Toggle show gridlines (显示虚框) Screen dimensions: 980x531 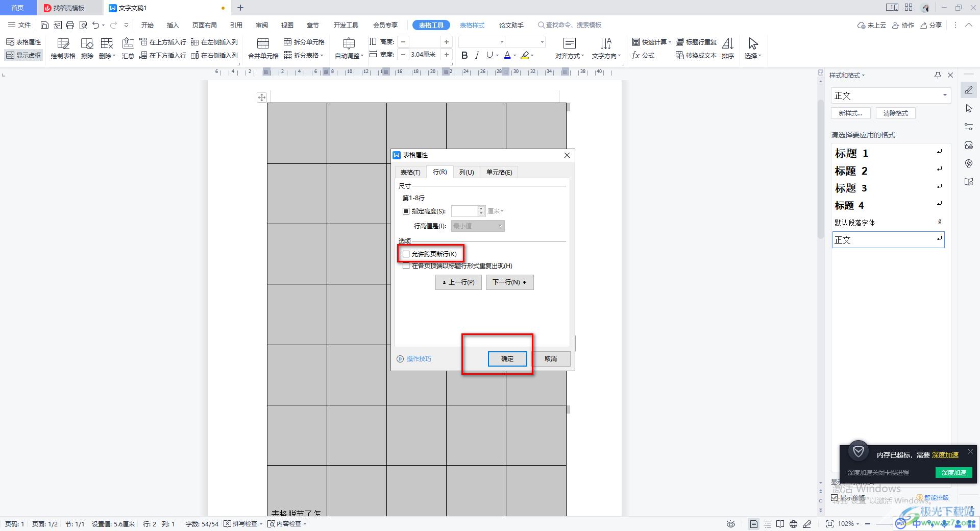(x=23, y=55)
